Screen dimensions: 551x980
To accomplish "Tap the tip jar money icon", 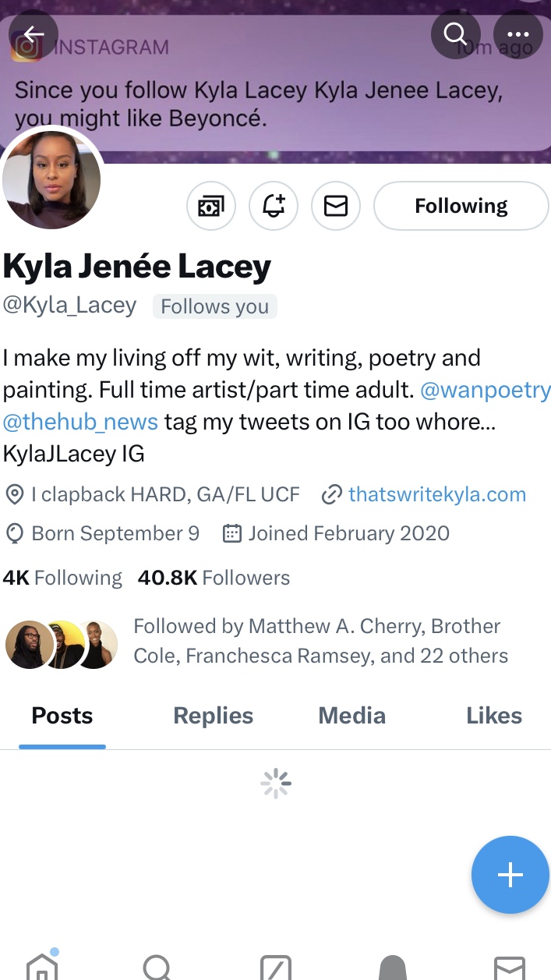I will coord(211,206).
